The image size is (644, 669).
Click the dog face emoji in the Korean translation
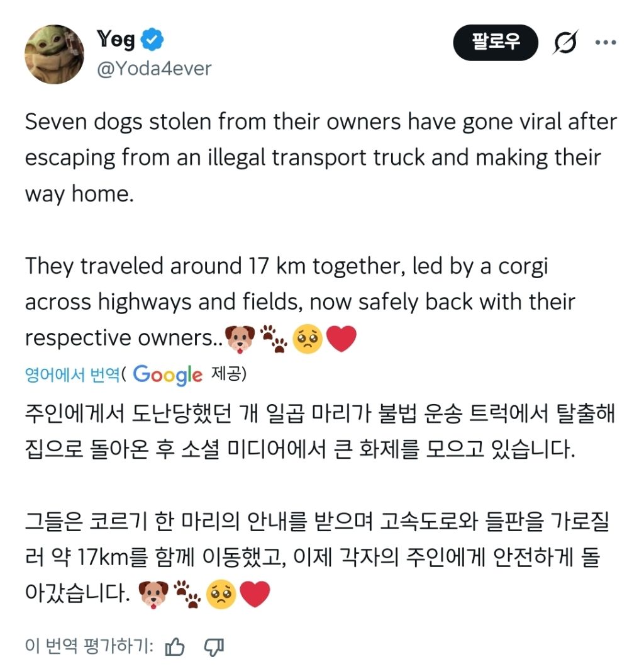[x=153, y=594]
